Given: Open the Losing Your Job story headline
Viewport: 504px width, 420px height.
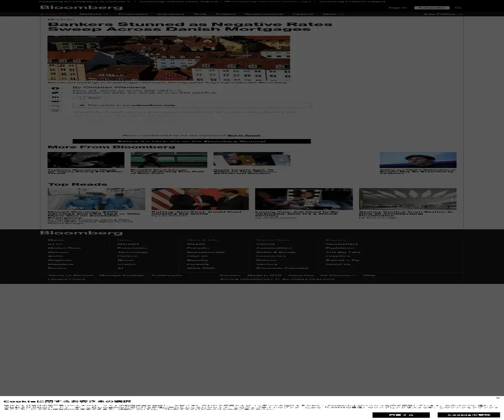Looking at the screenshot, I should point(297,213).
